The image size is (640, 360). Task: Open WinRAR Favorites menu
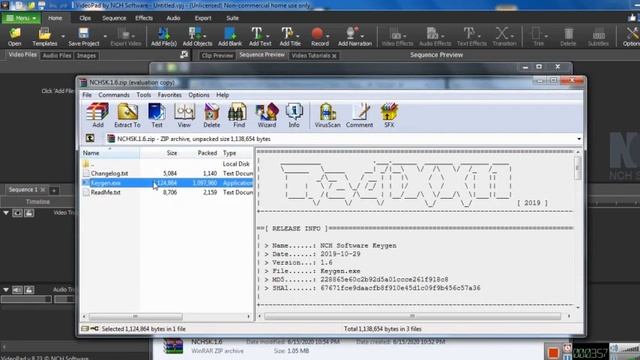tap(169, 95)
